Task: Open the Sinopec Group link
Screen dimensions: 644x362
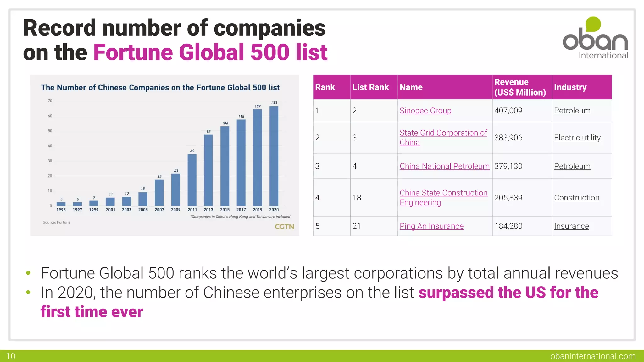Action: (x=425, y=111)
